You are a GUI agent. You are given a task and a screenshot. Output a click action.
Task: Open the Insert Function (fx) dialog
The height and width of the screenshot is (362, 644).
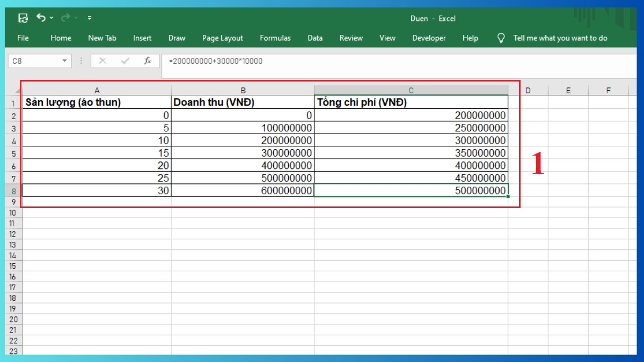coord(147,61)
